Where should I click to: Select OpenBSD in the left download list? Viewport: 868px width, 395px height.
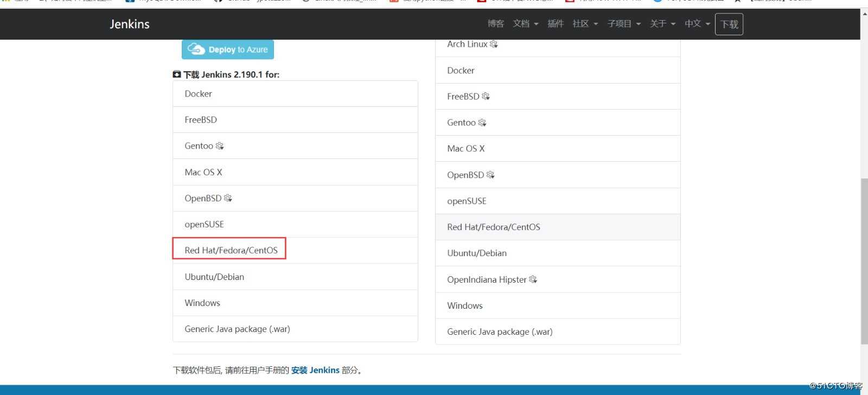295,198
